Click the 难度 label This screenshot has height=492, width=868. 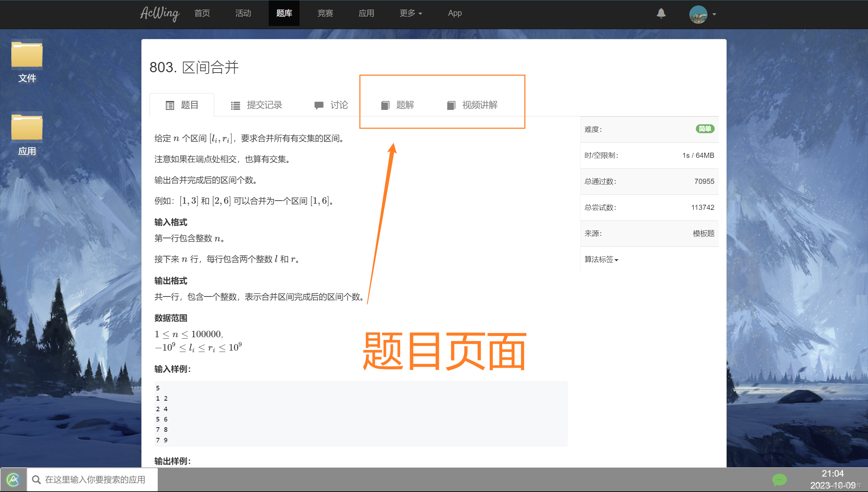click(593, 129)
